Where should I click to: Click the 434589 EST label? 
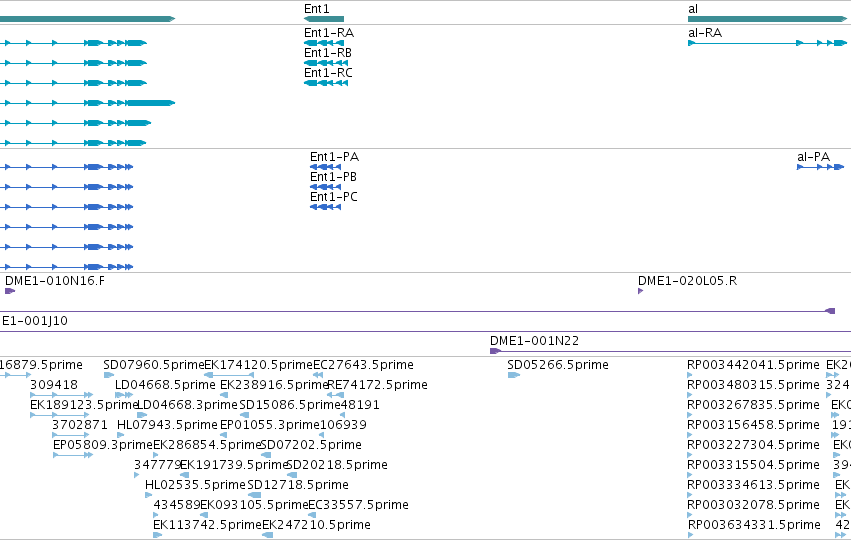coord(177,505)
